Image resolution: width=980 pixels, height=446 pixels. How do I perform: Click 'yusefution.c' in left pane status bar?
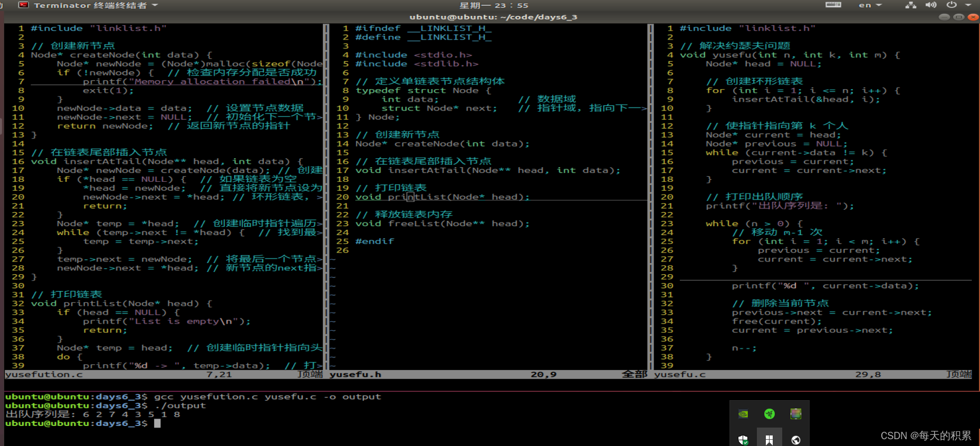[44, 374]
